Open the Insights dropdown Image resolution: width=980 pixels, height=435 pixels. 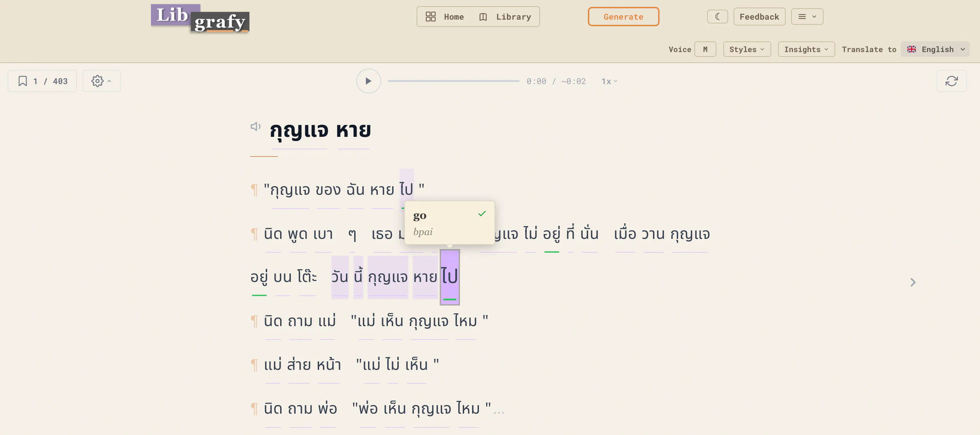click(806, 50)
